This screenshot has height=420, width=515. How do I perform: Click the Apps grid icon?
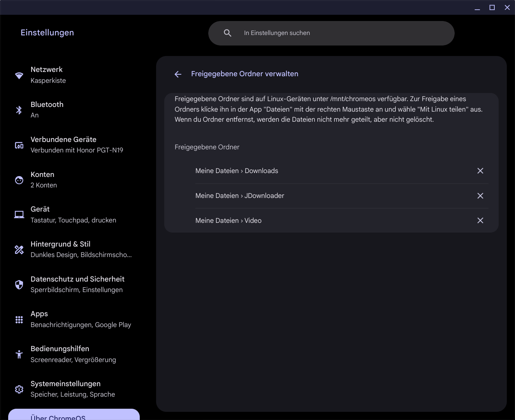(x=19, y=320)
